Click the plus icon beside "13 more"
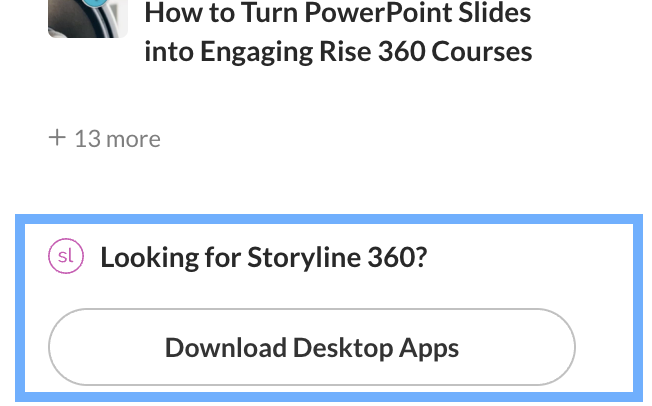The image size is (652, 406). [57, 137]
